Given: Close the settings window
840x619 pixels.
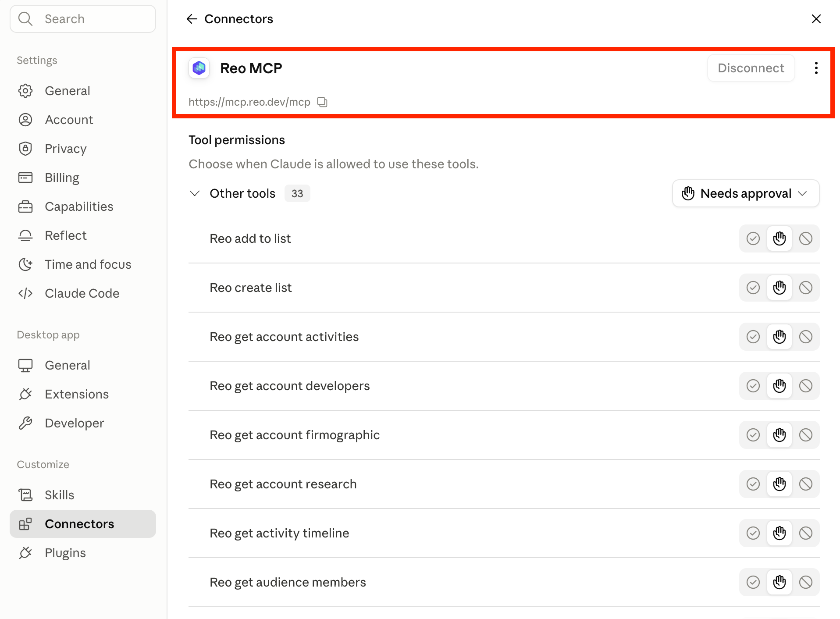Looking at the screenshot, I should [x=816, y=19].
